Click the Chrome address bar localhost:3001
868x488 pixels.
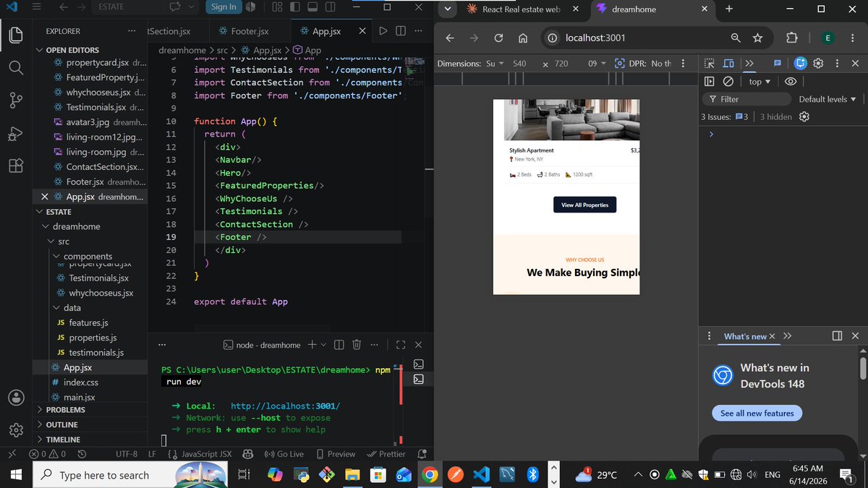pyautogui.click(x=595, y=38)
